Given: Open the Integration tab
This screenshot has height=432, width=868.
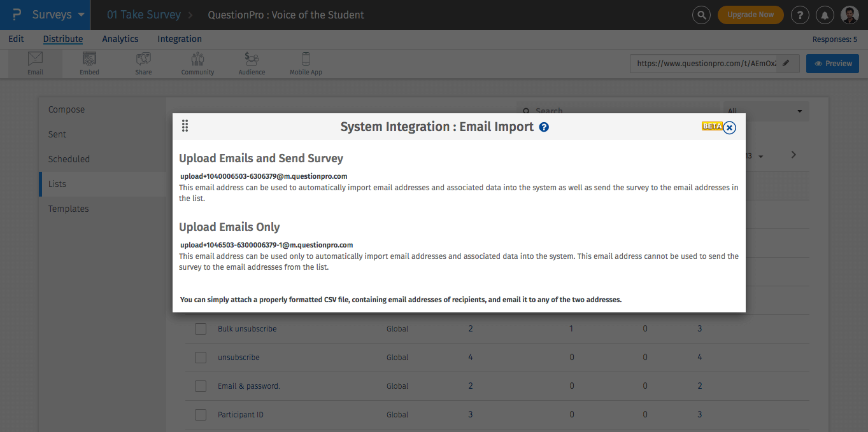Looking at the screenshot, I should point(179,39).
